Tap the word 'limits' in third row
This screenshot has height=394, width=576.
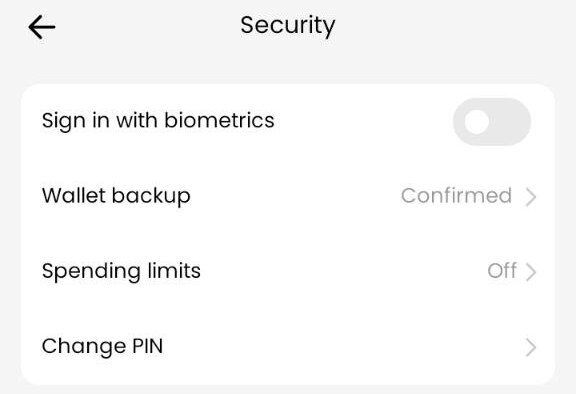[x=174, y=271]
